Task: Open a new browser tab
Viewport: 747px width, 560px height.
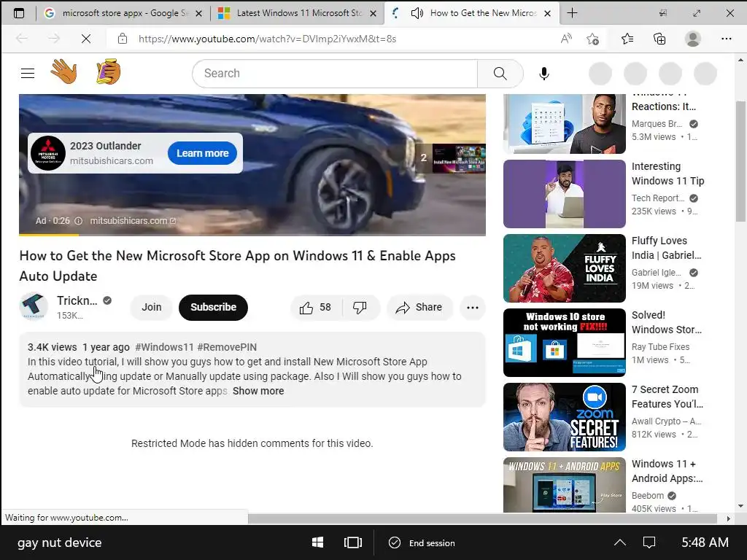Action: click(572, 13)
